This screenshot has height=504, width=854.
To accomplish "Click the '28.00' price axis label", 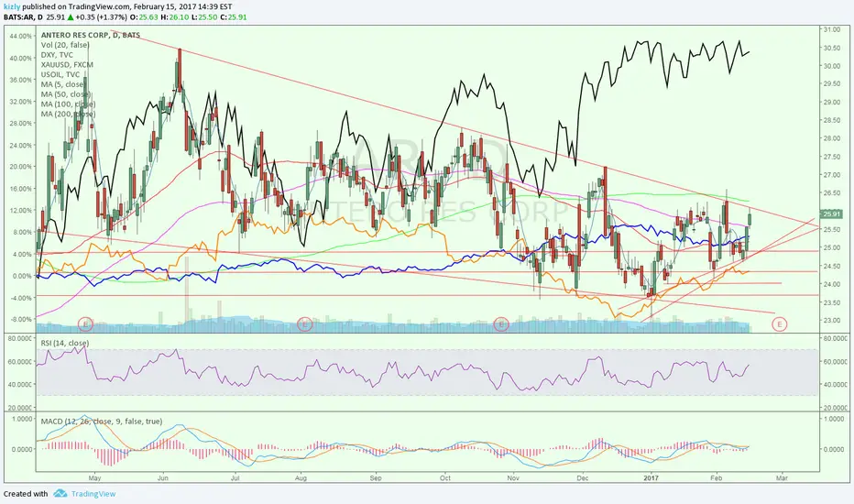I will pos(831,138).
